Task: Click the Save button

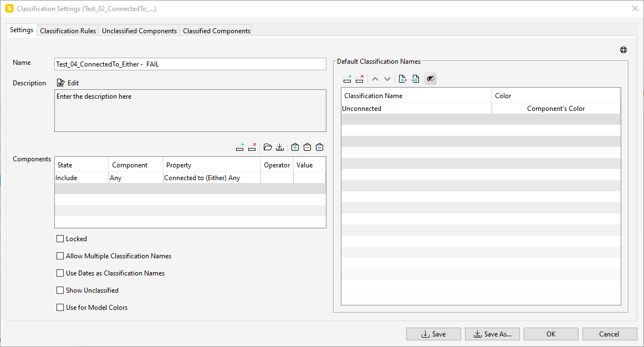Action: click(x=434, y=334)
